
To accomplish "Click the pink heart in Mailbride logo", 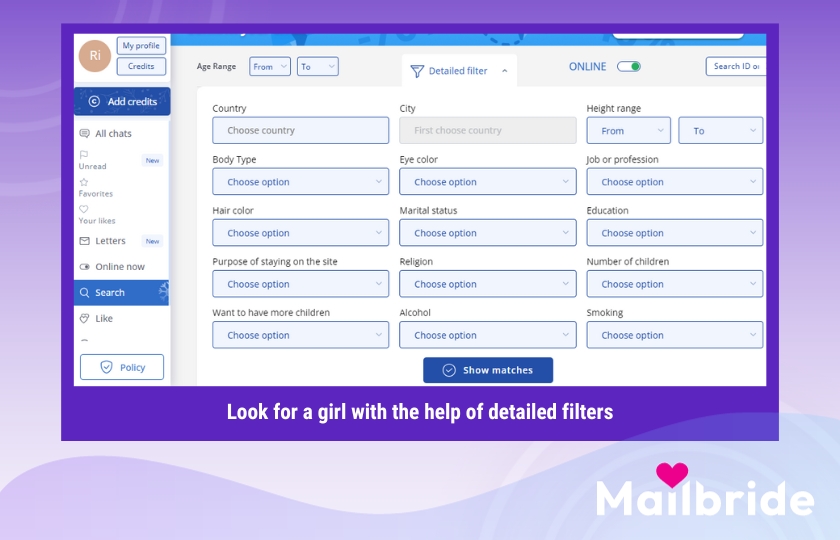I will [x=672, y=475].
